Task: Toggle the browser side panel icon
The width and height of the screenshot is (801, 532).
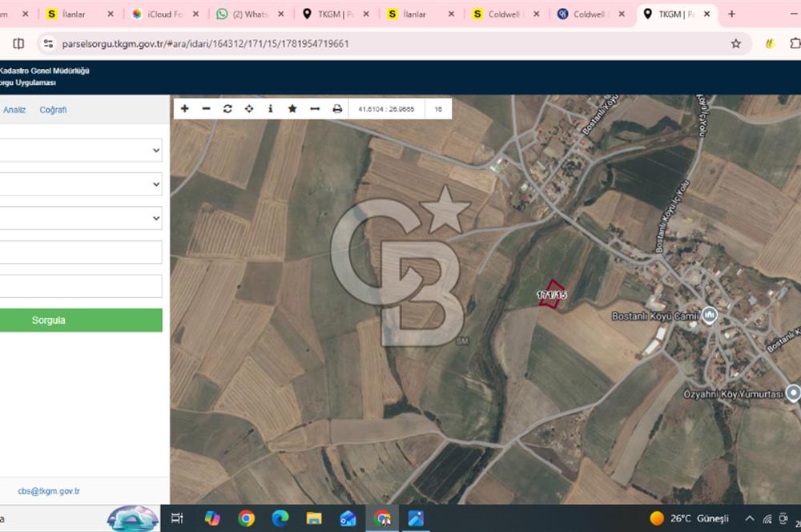Action: (x=18, y=44)
